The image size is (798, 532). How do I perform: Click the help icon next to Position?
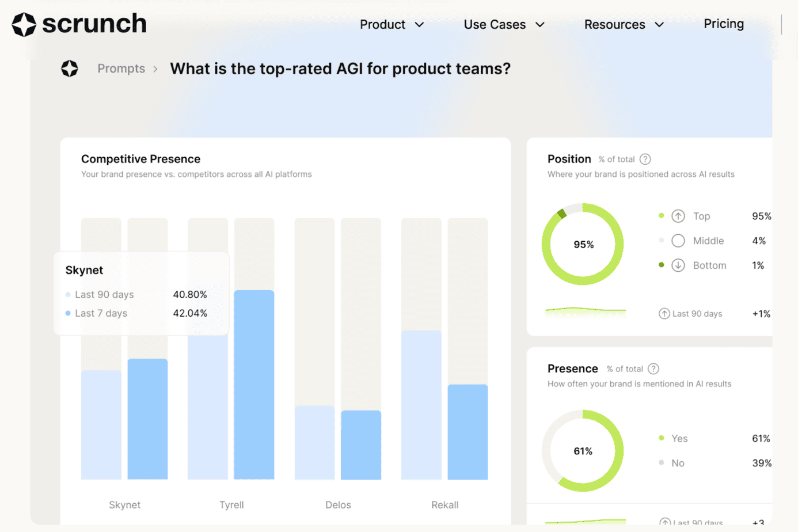pyautogui.click(x=645, y=159)
